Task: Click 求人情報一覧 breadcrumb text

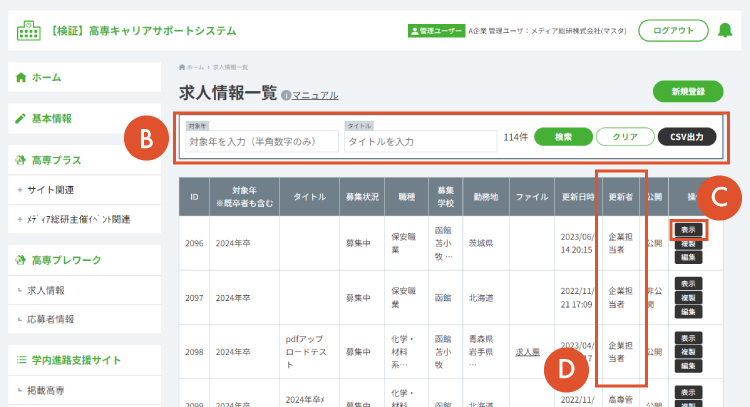Action: tap(230, 67)
